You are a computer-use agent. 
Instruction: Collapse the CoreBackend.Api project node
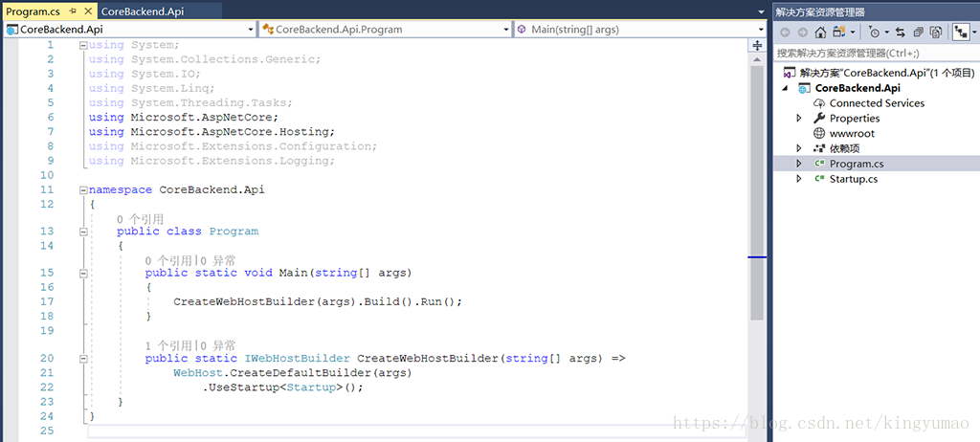787,88
